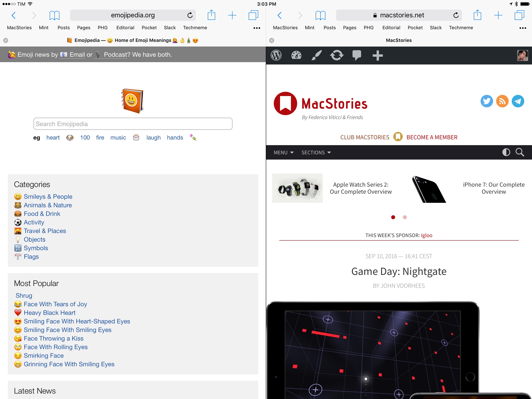Toggle MacStories dark mode contrast icon
532x399 pixels.
506,152
